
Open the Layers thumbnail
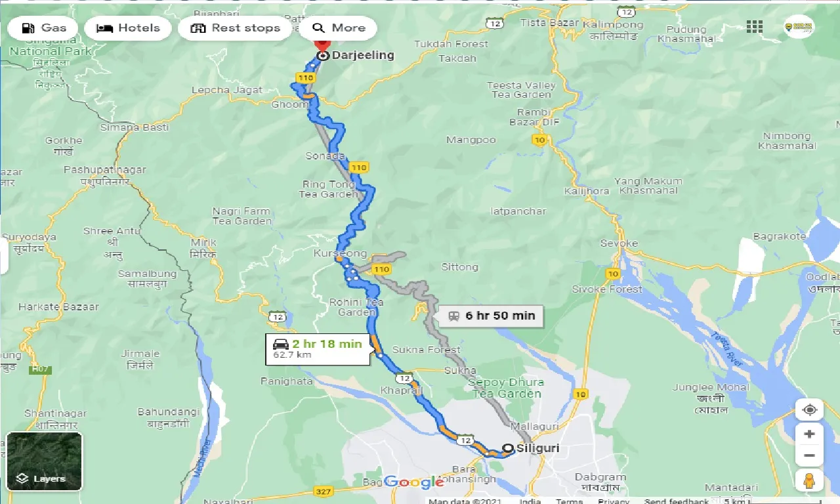[x=44, y=461]
